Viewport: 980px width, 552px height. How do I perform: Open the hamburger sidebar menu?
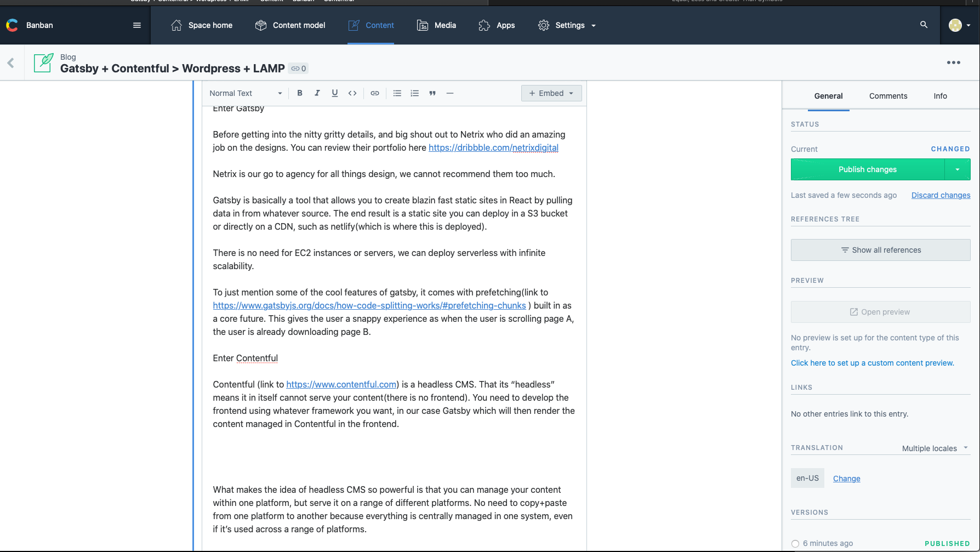[x=137, y=25]
